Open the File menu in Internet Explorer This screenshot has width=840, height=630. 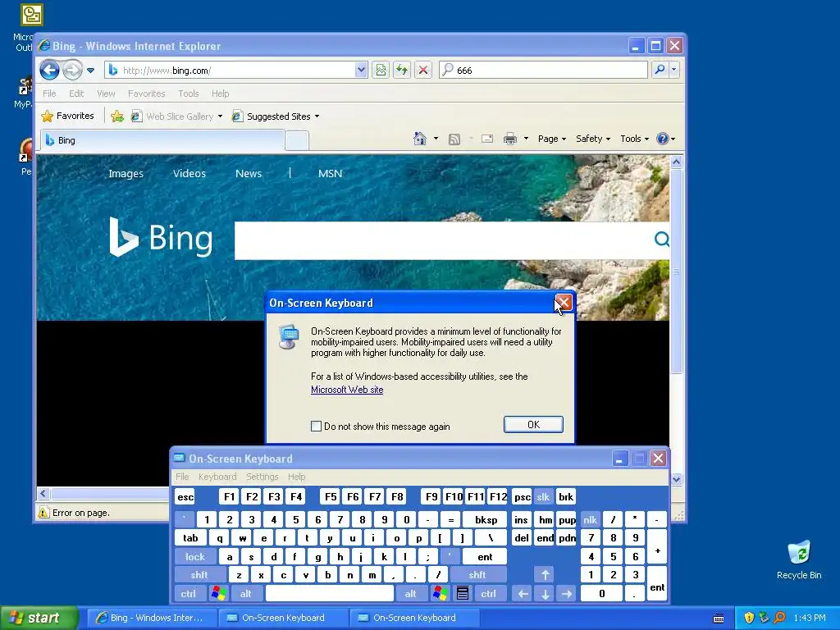click(x=49, y=94)
